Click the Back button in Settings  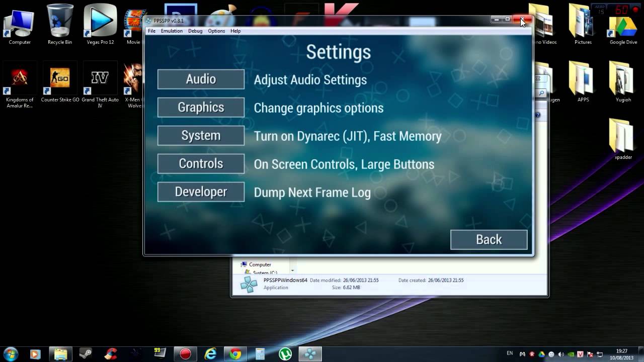click(489, 240)
